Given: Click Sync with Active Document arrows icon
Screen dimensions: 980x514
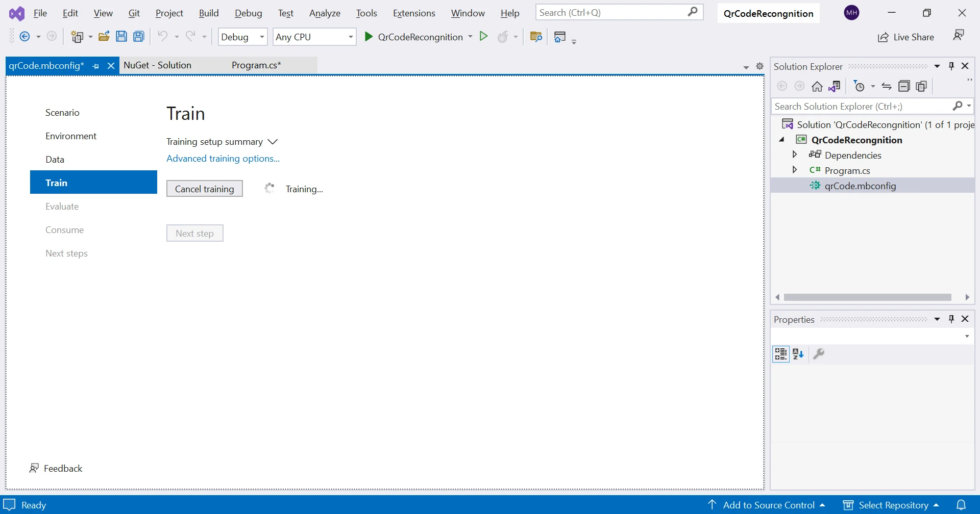Looking at the screenshot, I should tap(887, 87).
